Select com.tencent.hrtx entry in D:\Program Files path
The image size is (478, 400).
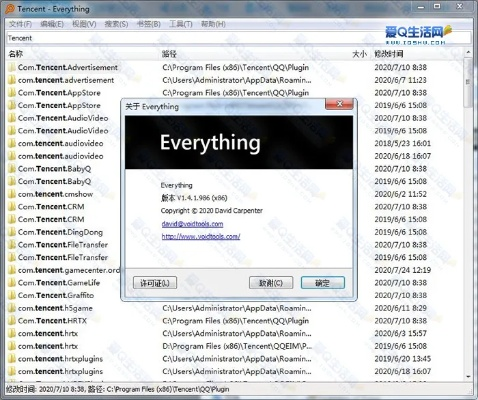coord(48,346)
